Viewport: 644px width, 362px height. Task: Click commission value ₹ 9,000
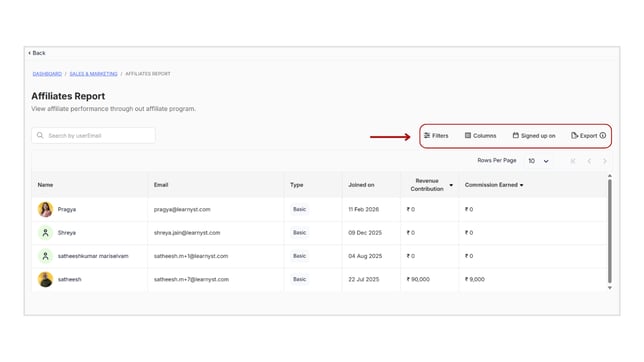(475, 279)
